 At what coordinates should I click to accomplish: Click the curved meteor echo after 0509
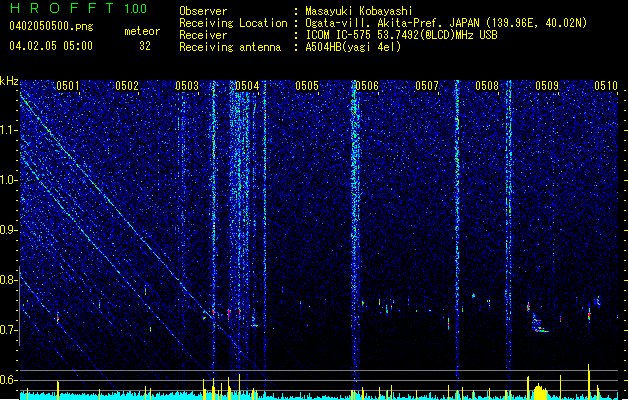tap(540, 324)
